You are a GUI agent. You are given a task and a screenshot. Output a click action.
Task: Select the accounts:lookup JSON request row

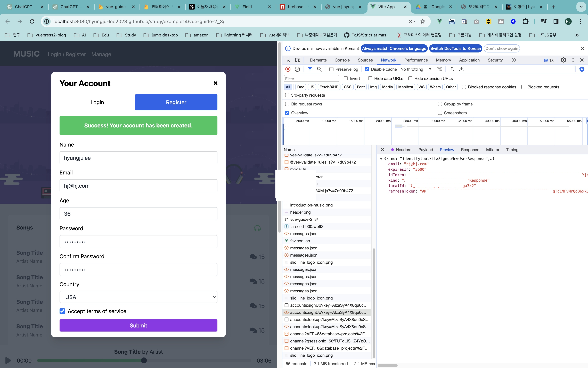tap(327, 327)
